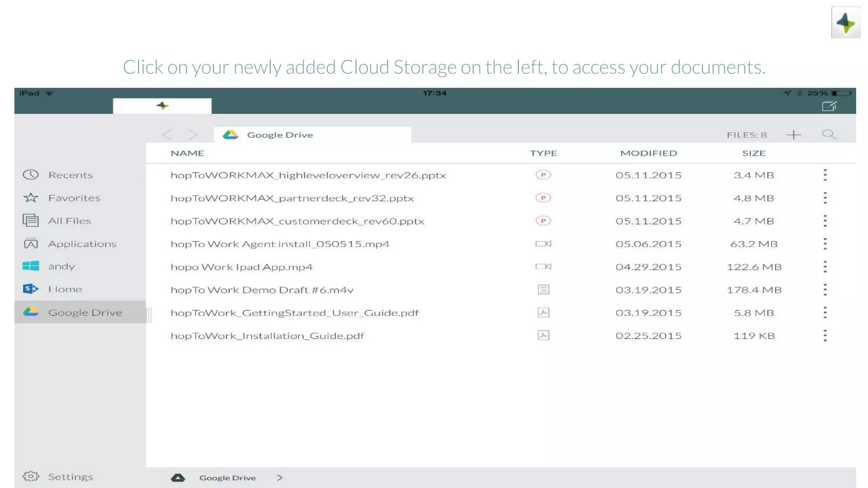Click the 122.6 MB size value
This screenshot has height=488, width=868.
pos(754,267)
